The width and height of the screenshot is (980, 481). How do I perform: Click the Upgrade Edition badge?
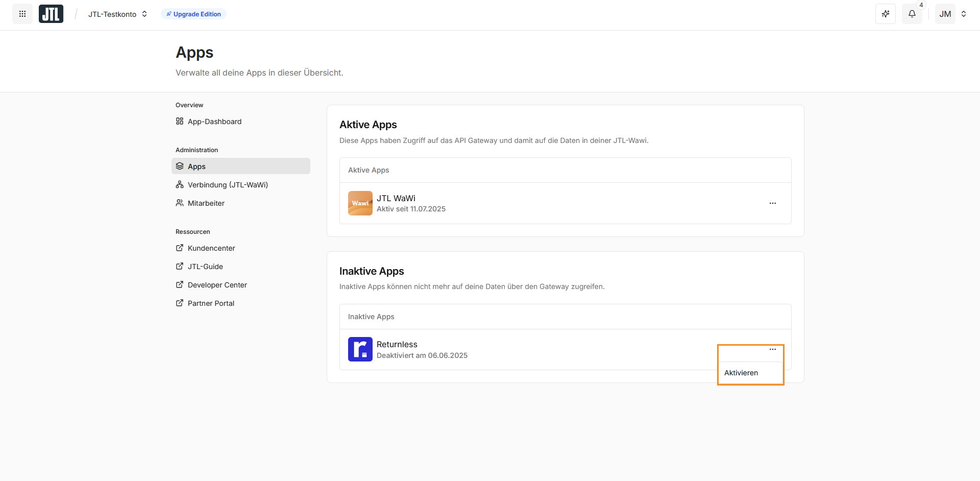tap(193, 14)
